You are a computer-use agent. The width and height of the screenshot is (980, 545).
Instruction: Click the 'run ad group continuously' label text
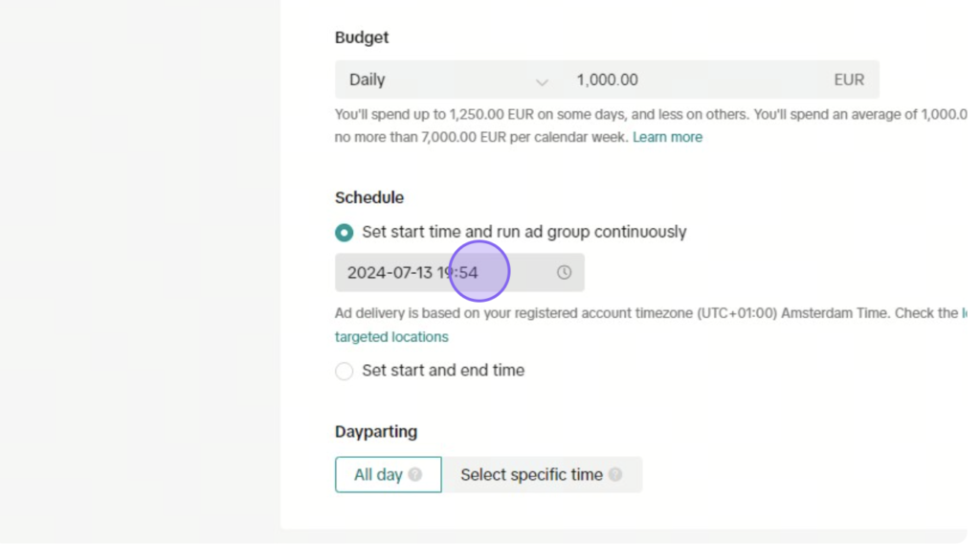tap(591, 232)
